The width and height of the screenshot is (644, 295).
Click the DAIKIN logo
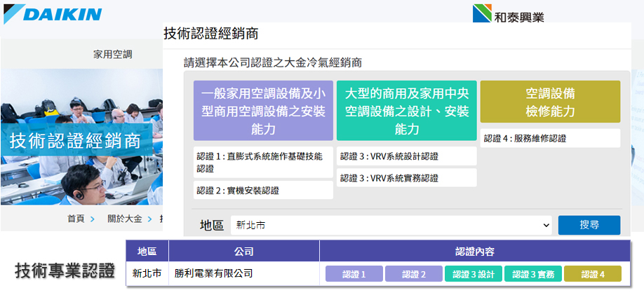(x=53, y=14)
